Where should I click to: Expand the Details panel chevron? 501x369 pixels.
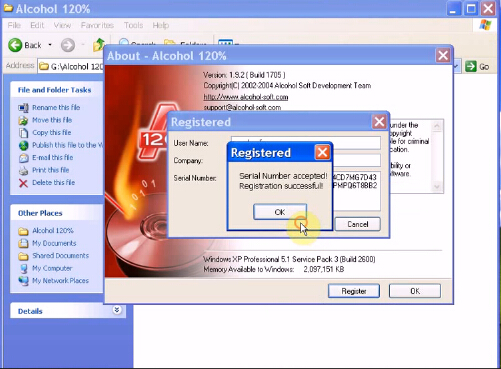tap(117, 310)
